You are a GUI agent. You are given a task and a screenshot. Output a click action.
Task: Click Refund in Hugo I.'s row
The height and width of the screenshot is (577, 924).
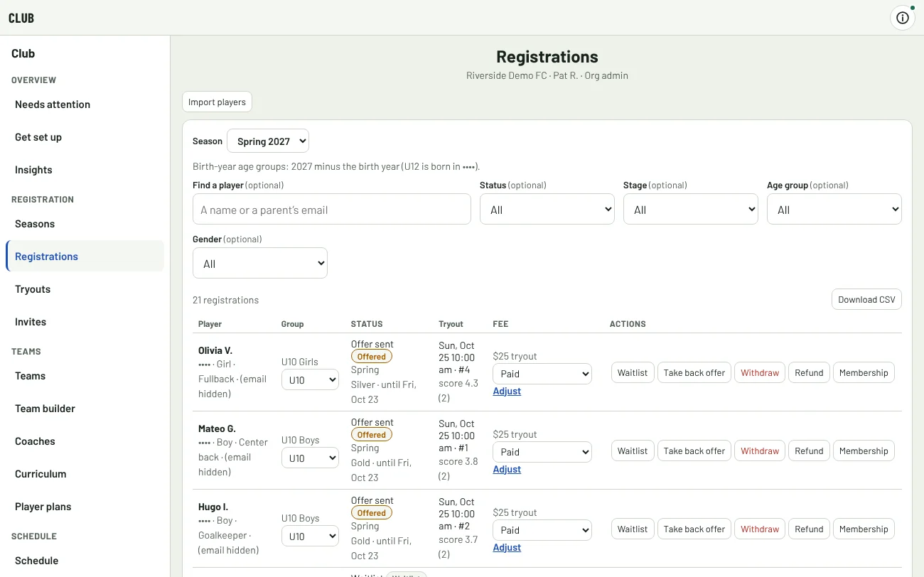[x=809, y=529]
